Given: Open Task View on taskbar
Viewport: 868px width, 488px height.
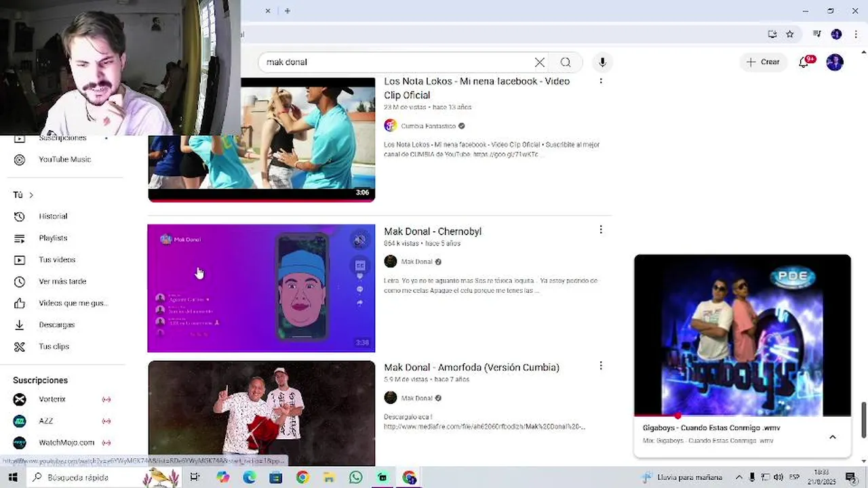Looking at the screenshot, I should coord(195,477).
